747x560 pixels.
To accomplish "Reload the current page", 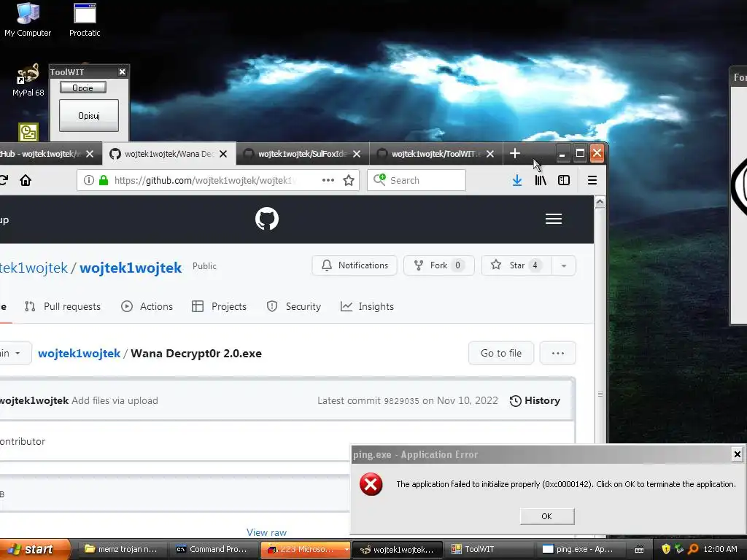I will (x=4, y=181).
